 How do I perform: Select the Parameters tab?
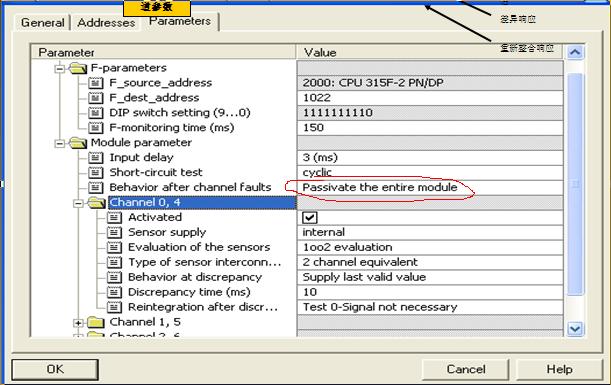coord(180,21)
